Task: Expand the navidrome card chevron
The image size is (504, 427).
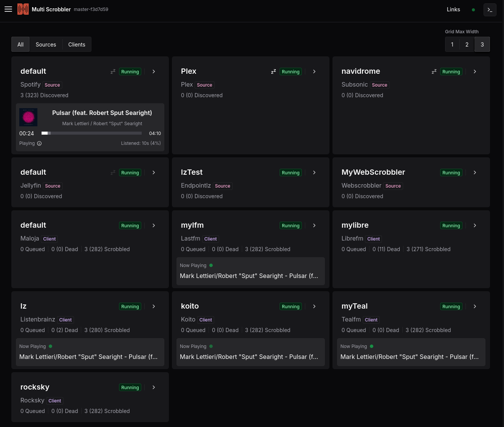Action: (x=475, y=71)
